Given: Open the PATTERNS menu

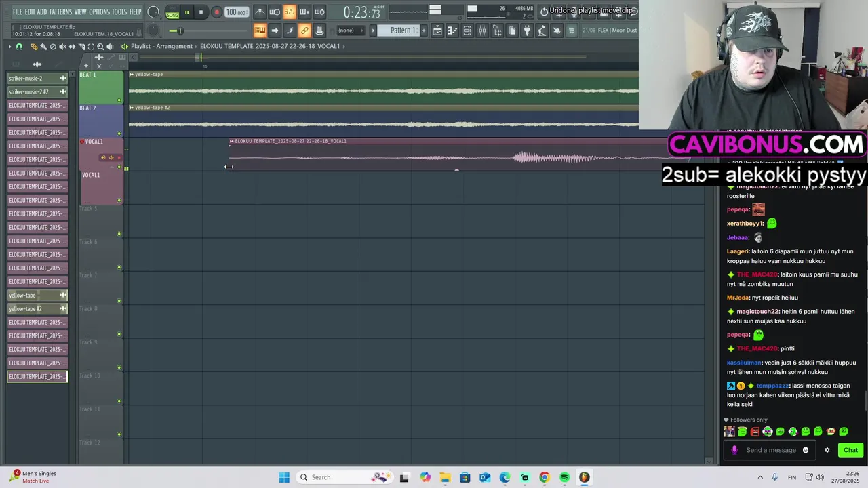Looking at the screenshot, I should coord(61,12).
